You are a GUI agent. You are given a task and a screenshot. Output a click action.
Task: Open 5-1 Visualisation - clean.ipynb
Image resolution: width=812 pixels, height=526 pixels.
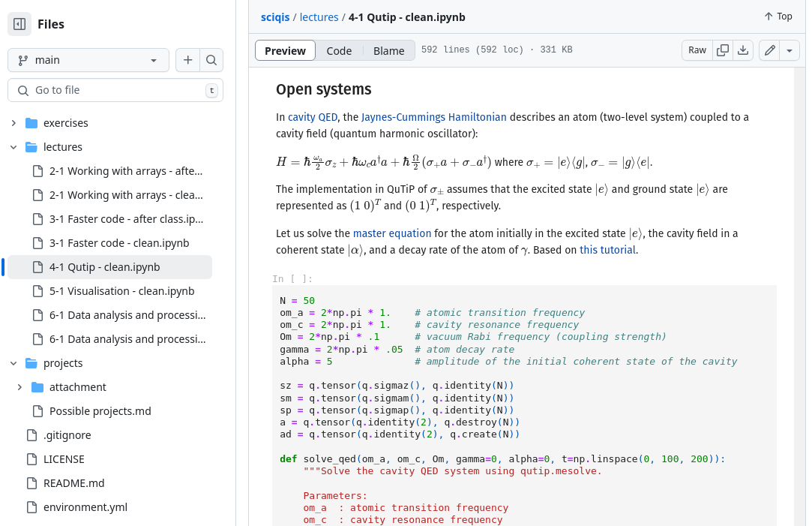pos(121,291)
